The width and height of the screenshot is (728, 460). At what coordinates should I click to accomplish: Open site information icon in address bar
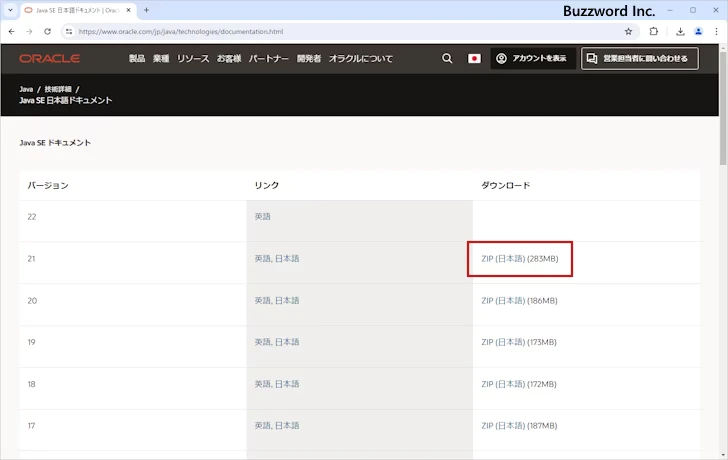tap(69, 32)
